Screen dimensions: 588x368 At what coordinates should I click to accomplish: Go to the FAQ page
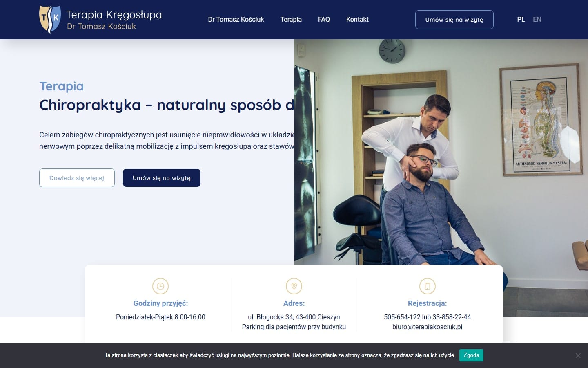324,19
